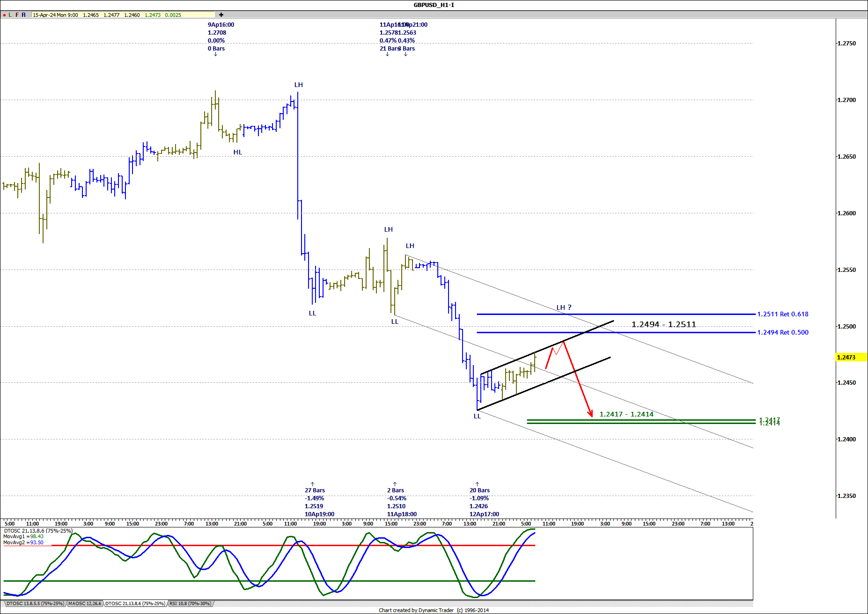Click the GBPUSD_H1-I chart title
Screen dimensions: 868x614
point(434,5)
